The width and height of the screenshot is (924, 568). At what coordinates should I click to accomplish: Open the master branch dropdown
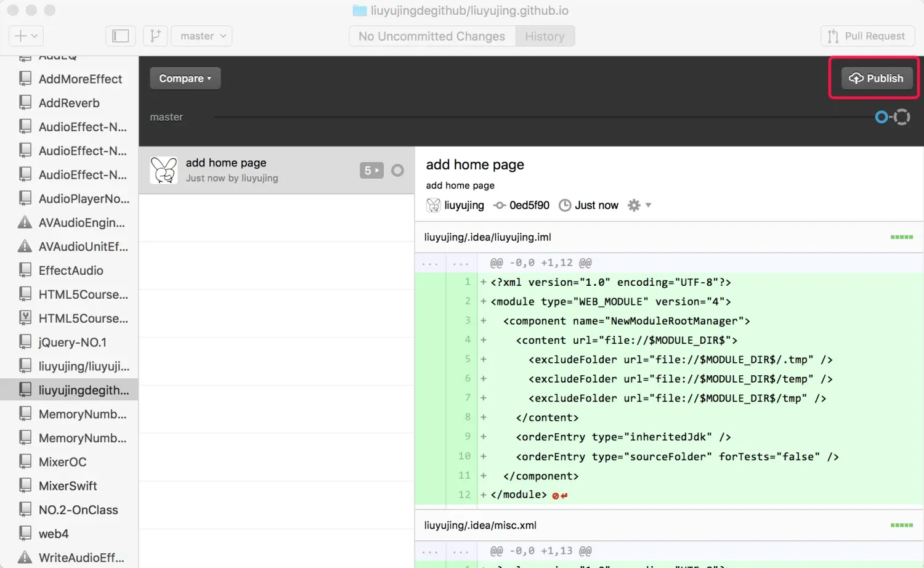click(x=201, y=36)
